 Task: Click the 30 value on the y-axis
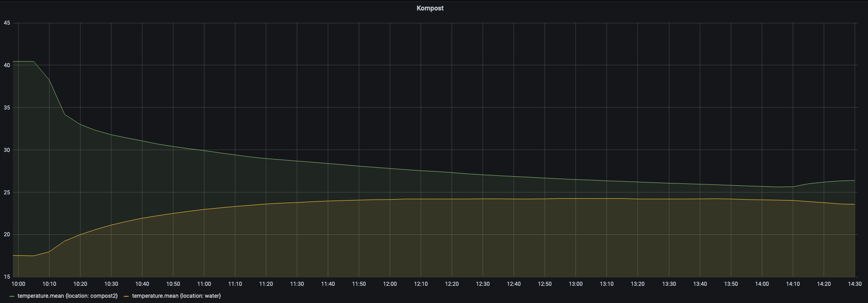click(7, 150)
